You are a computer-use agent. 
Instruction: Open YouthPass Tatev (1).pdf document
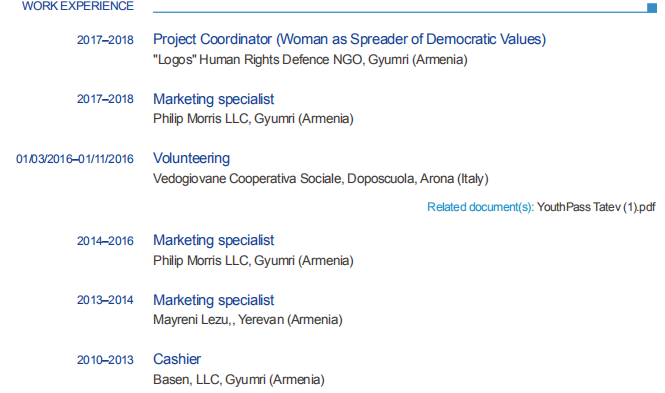click(596, 207)
